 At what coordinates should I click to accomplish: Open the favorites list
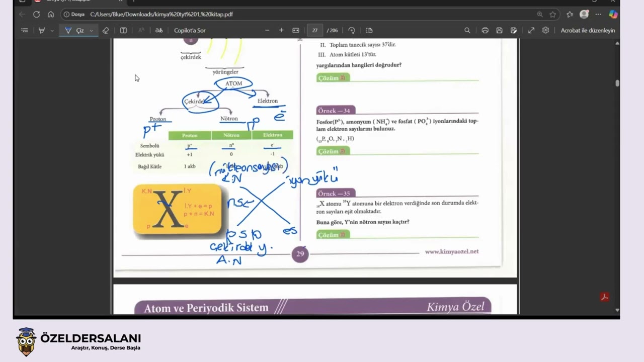tap(570, 14)
